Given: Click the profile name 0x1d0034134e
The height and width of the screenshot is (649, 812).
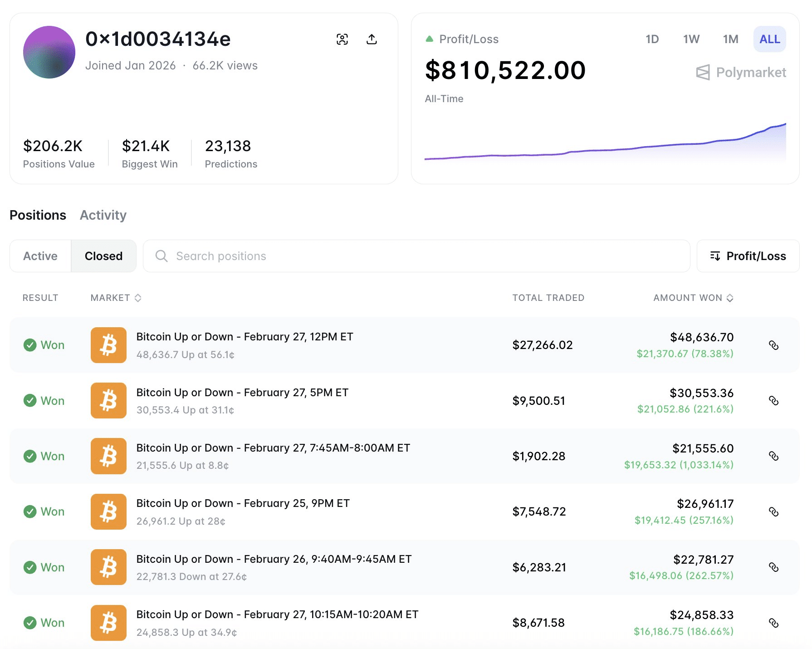Looking at the screenshot, I should coord(158,39).
